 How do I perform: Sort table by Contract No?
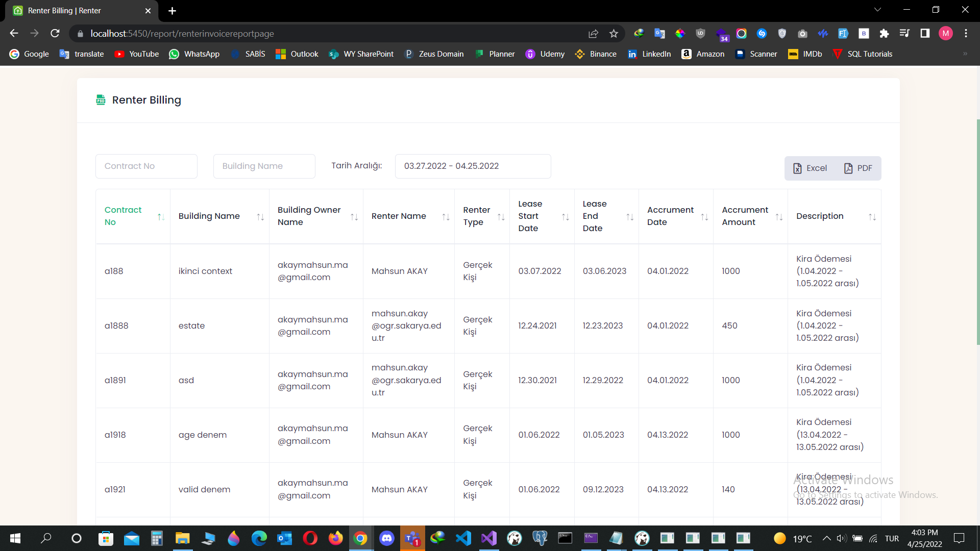[161, 217]
